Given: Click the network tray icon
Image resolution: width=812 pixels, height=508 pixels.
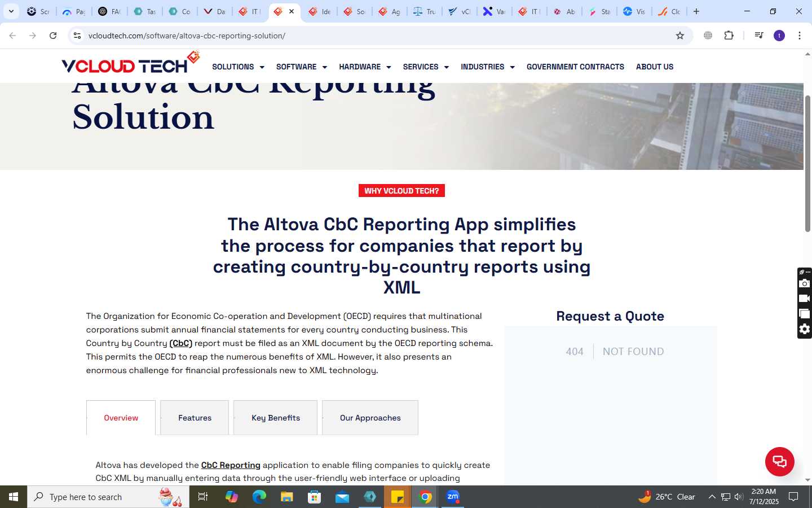Looking at the screenshot, I should [x=726, y=497].
